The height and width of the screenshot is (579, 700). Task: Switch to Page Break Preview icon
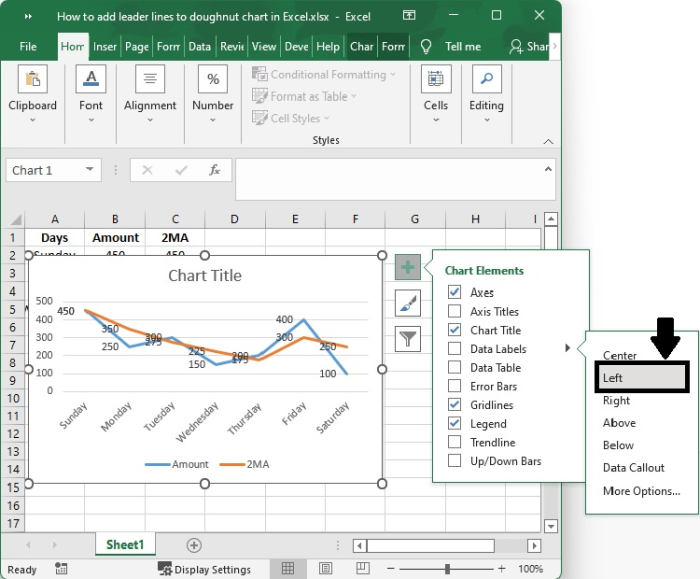362,568
